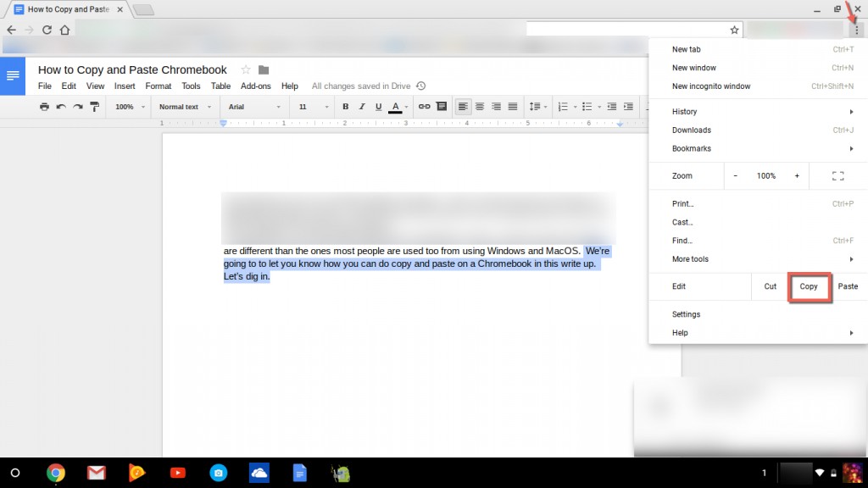This screenshot has width=868, height=488.
Task: Click Cut in the Edit row
Action: coord(770,286)
